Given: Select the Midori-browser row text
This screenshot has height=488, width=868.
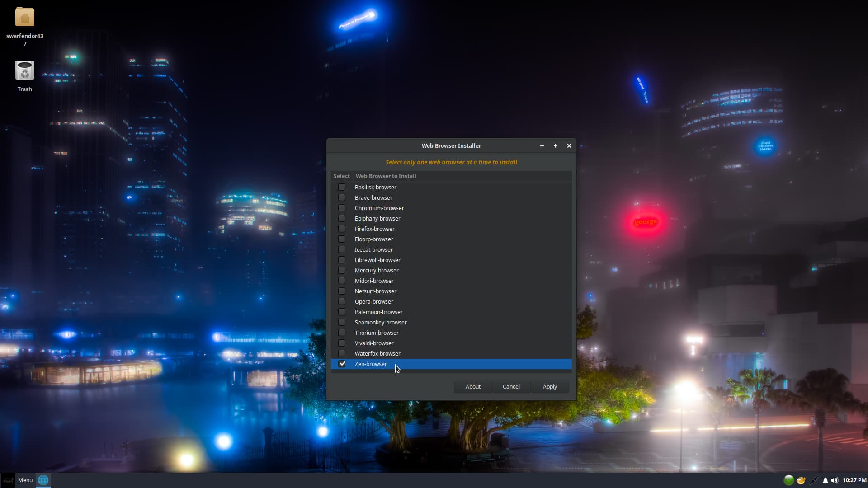Looking at the screenshot, I should tap(374, 281).
